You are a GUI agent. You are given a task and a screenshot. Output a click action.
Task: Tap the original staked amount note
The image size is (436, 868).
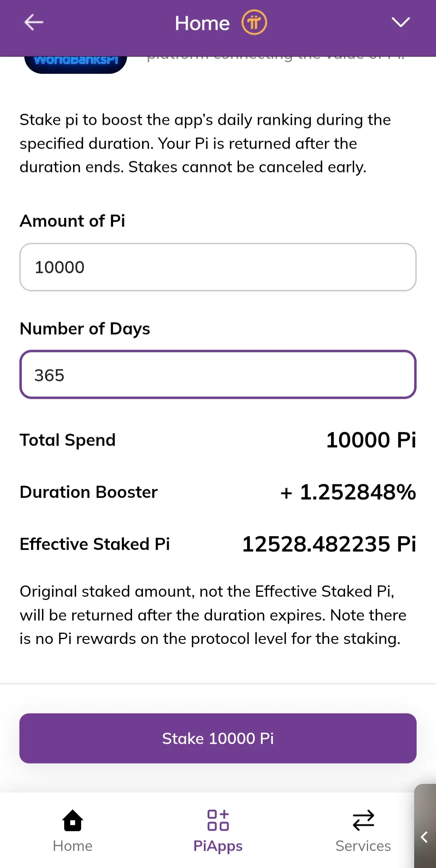click(x=213, y=615)
